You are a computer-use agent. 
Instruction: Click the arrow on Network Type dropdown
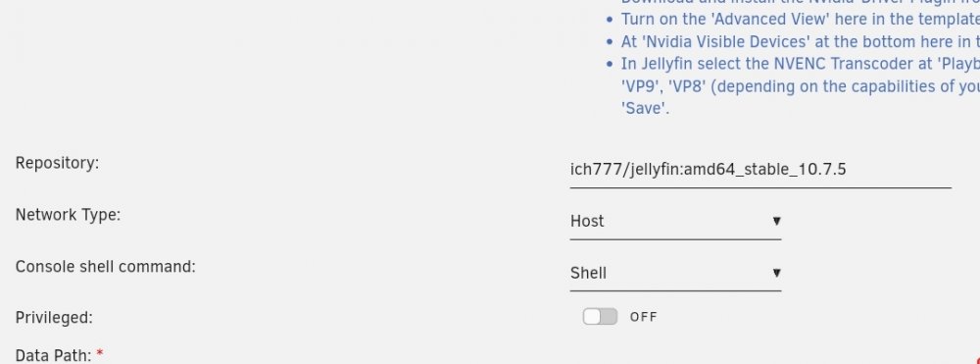pos(776,221)
